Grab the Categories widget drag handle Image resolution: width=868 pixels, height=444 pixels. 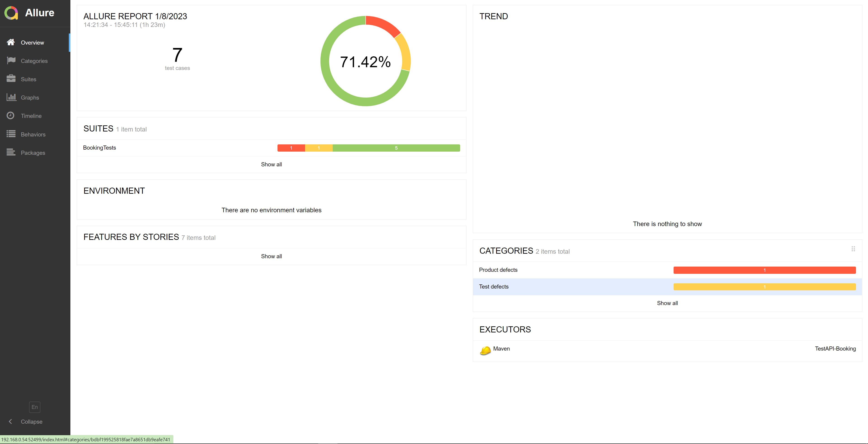853,249
